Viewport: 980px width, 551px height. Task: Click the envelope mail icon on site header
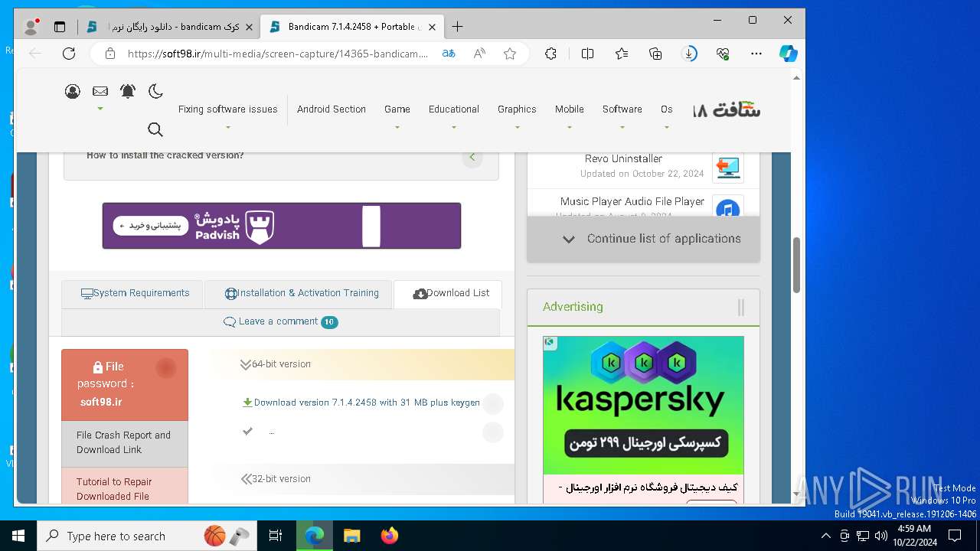coord(100,91)
